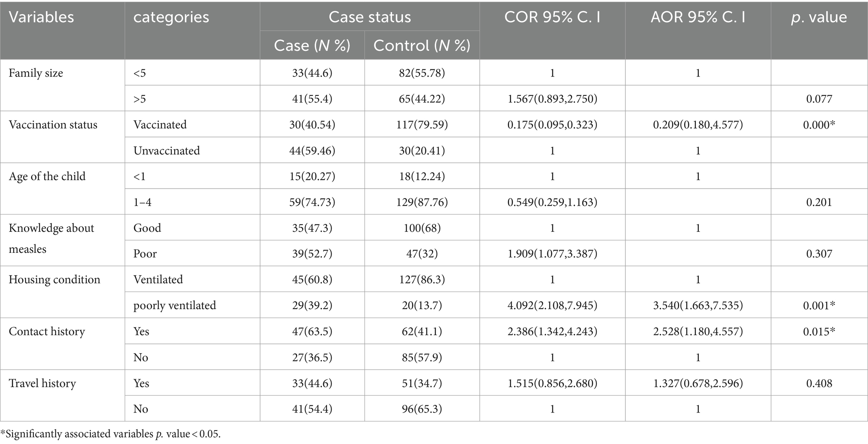
Task: Click the Variables column header
Action: tap(41, 17)
